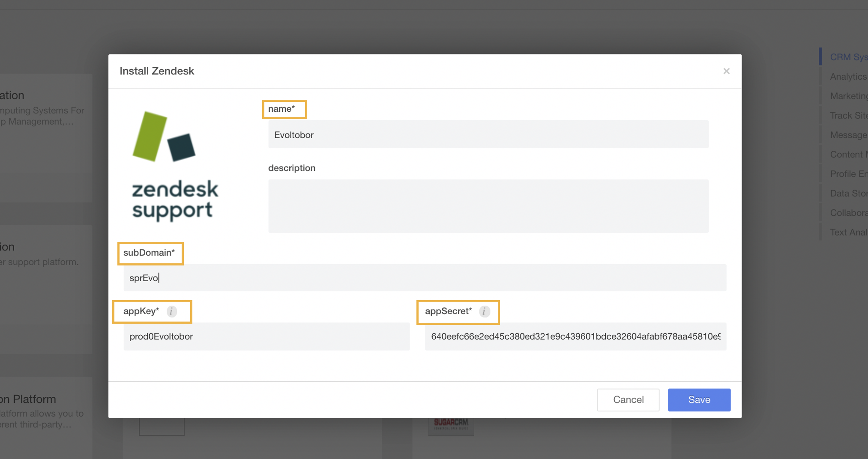868x459 pixels.
Task: Select Message category in sidebar
Action: [849, 135]
